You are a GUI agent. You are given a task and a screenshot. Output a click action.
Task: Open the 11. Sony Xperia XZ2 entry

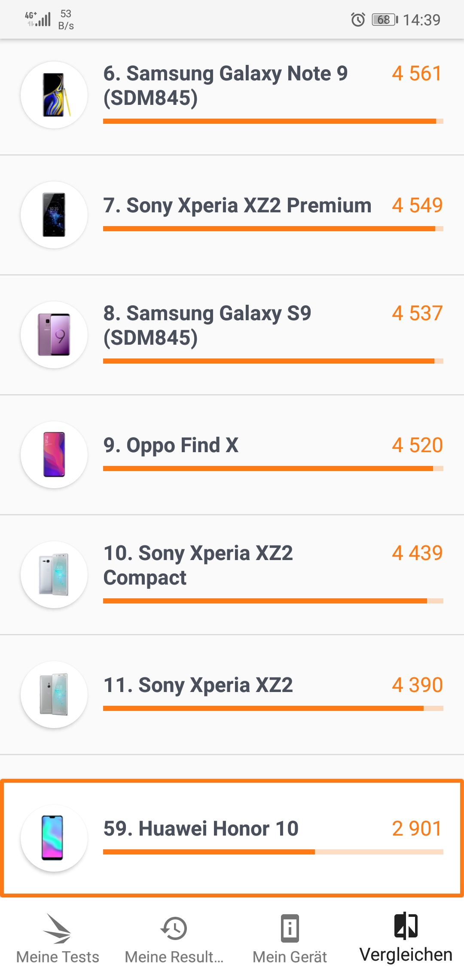pyautogui.click(x=232, y=695)
